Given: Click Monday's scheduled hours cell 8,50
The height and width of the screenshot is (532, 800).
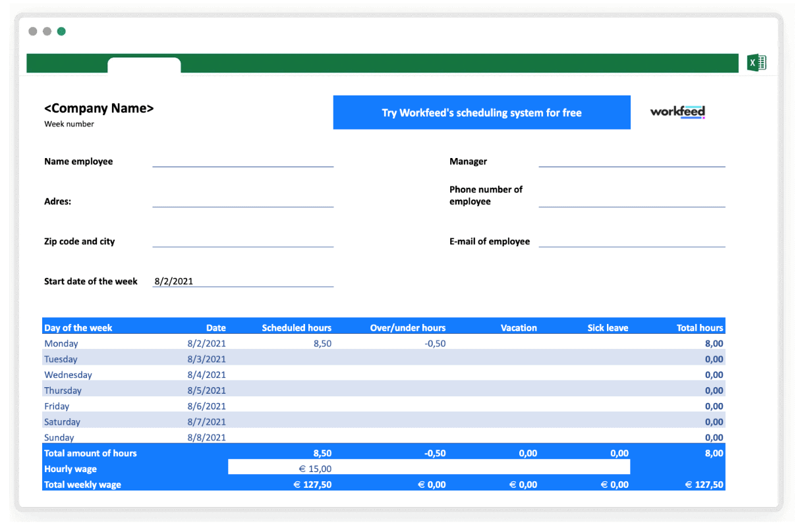Looking at the screenshot, I should coord(322,344).
